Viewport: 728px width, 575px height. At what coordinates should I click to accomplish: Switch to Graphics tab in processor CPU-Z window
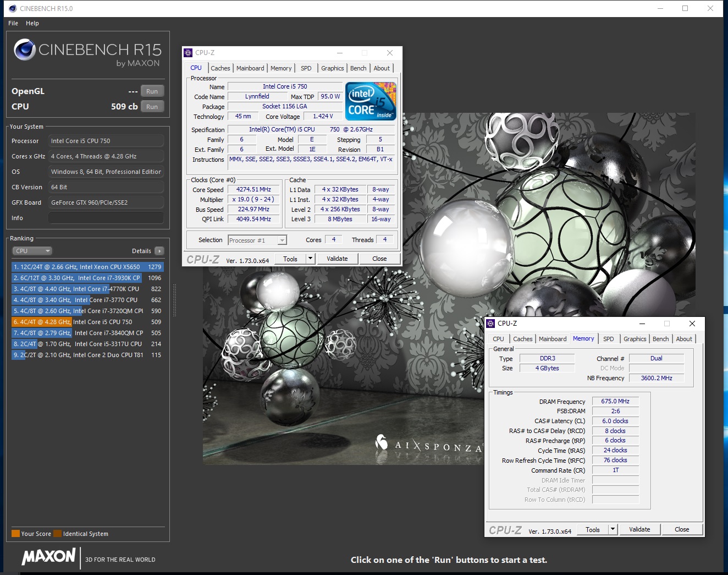click(x=333, y=68)
